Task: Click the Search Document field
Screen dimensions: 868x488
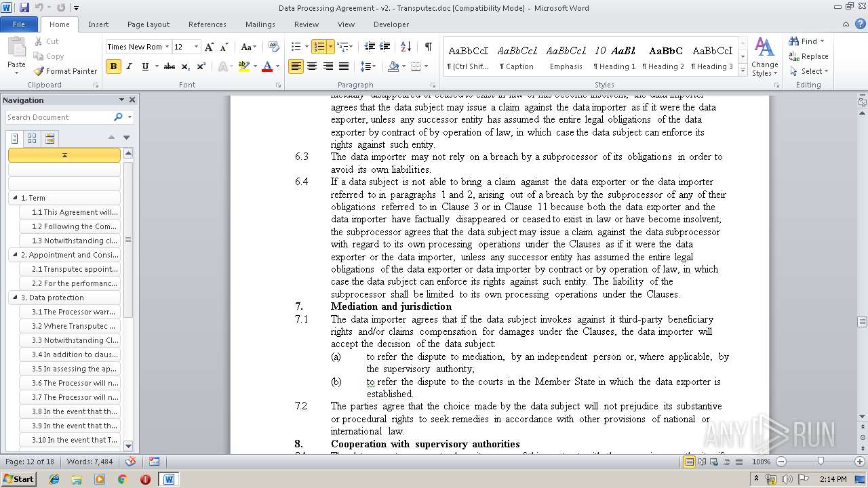Action: pyautogui.click(x=60, y=117)
